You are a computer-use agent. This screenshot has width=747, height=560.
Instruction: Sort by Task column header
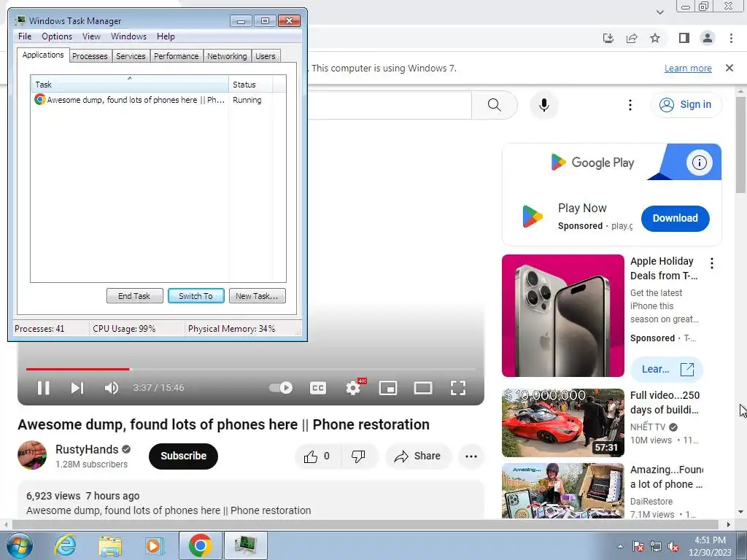(x=130, y=85)
